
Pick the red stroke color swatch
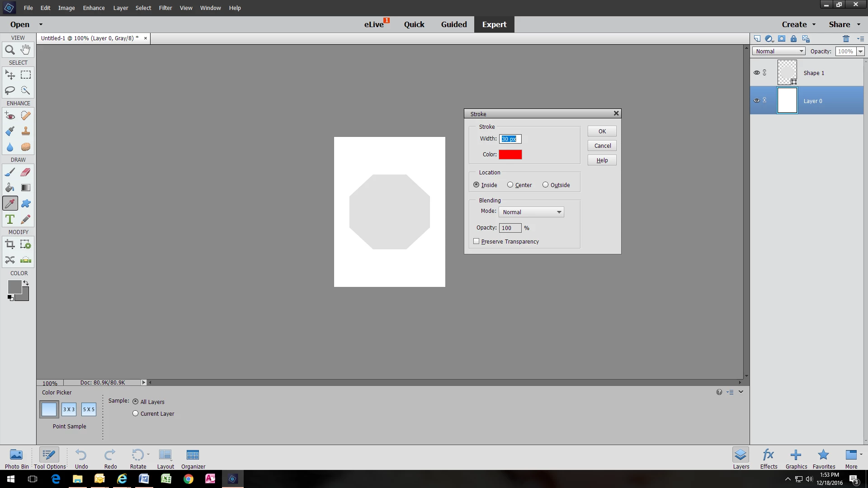510,155
